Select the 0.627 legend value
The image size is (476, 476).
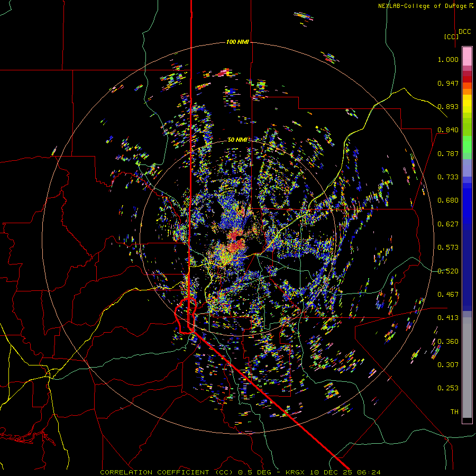tap(448, 224)
